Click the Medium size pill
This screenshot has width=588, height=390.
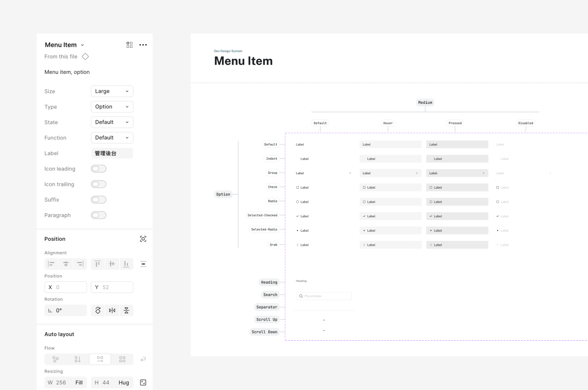(x=425, y=102)
